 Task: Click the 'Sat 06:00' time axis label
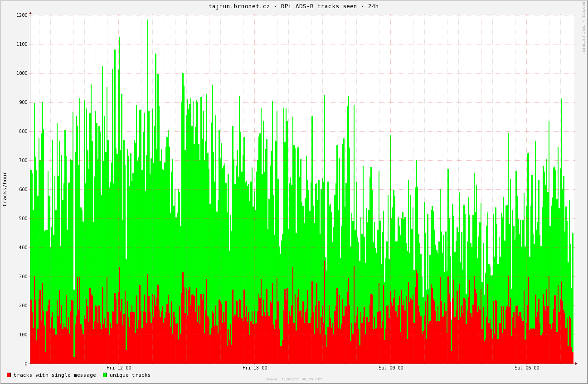pyautogui.click(x=527, y=368)
